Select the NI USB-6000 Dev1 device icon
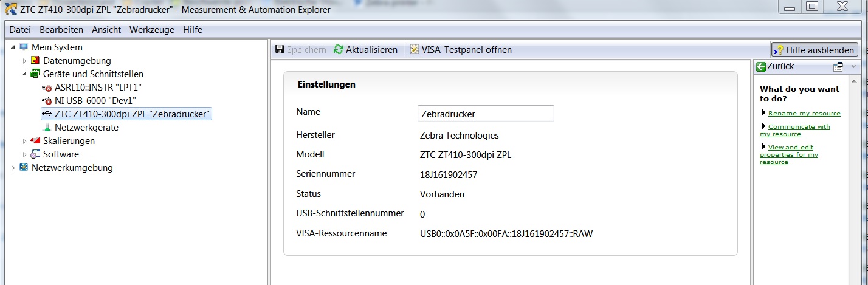The width and height of the screenshot is (868, 285). click(47, 101)
